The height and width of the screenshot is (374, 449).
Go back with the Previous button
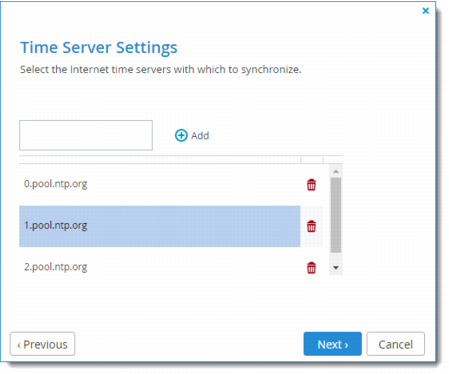point(42,344)
